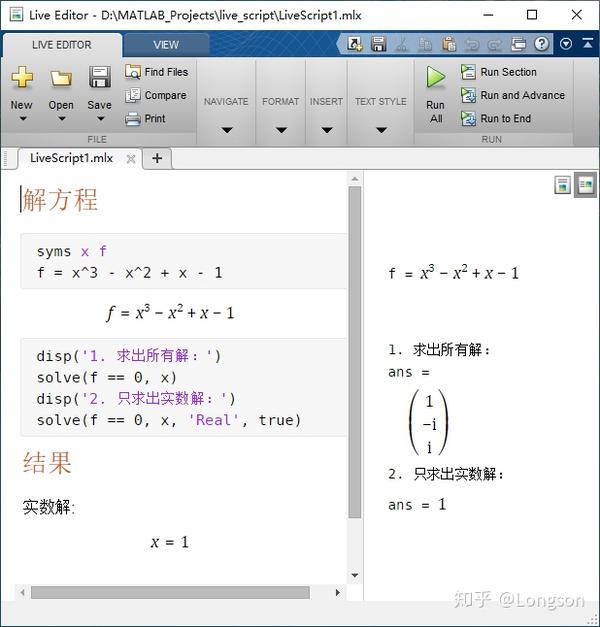Click the horizontal scrollbar thumb
600x627 pixels.
(170, 592)
